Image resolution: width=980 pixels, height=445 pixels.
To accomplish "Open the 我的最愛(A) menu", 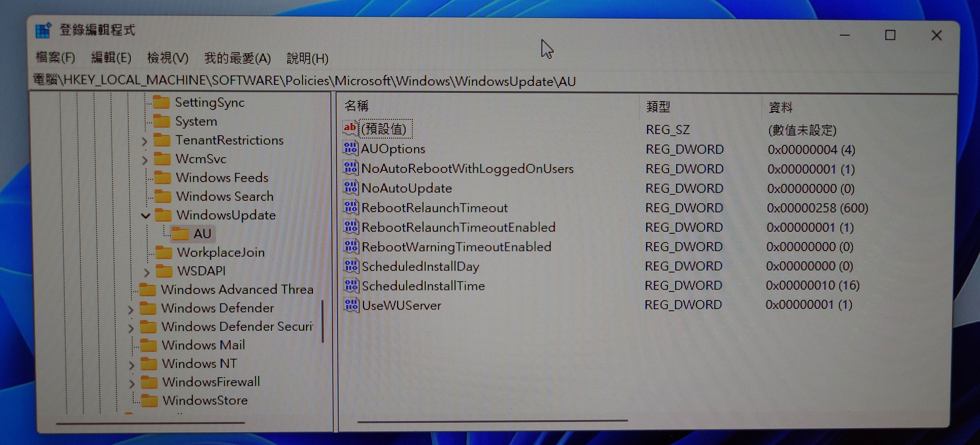I will pyautogui.click(x=238, y=59).
